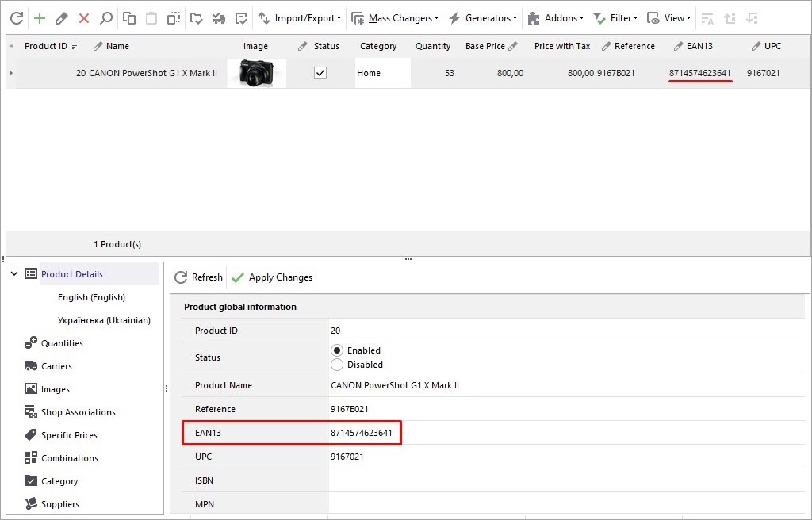Viewport: 812px width, 520px height.
Task: Click the Refresh button in details panel
Action: point(198,277)
